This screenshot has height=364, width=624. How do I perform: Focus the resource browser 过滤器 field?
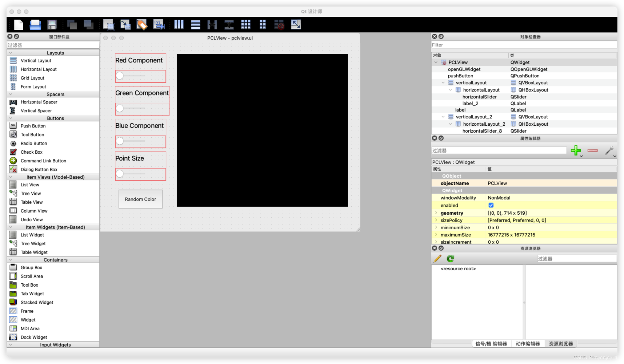tap(577, 259)
